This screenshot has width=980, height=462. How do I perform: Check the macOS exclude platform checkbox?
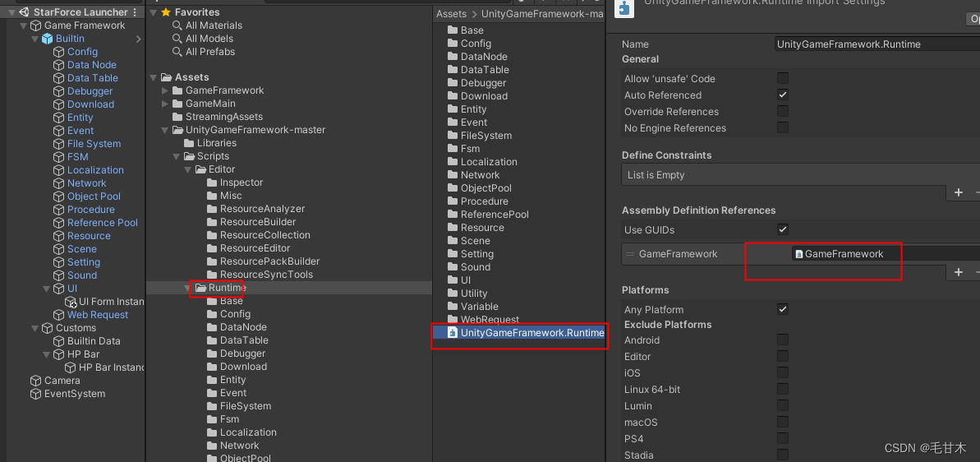coord(783,422)
